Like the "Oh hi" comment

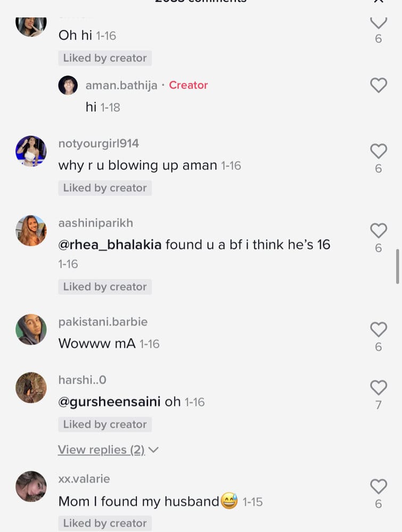click(378, 22)
